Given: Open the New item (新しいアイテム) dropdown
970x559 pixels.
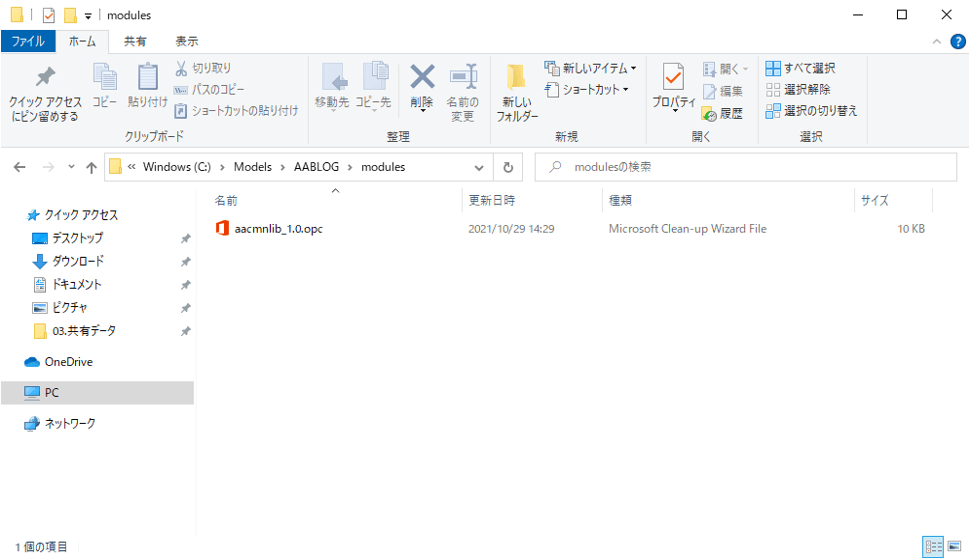Looking at the screenshot, I should (x=590, y=68).
